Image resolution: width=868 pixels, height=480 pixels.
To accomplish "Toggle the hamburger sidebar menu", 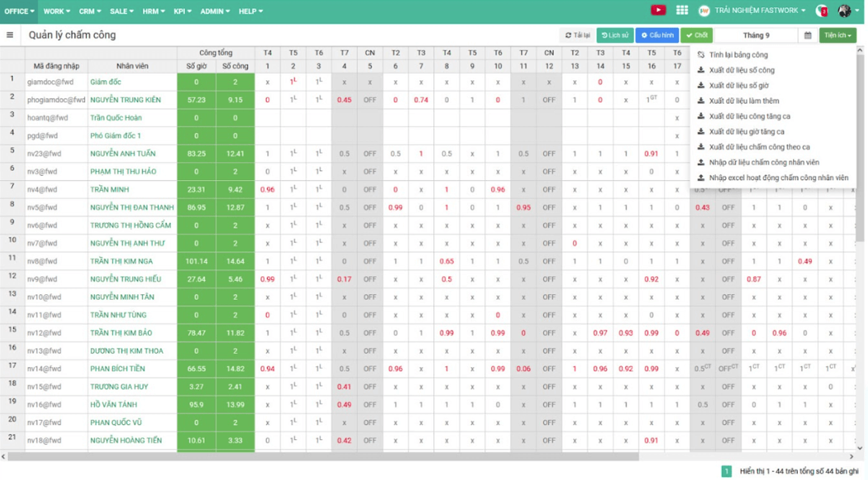I will pos(10,35).
